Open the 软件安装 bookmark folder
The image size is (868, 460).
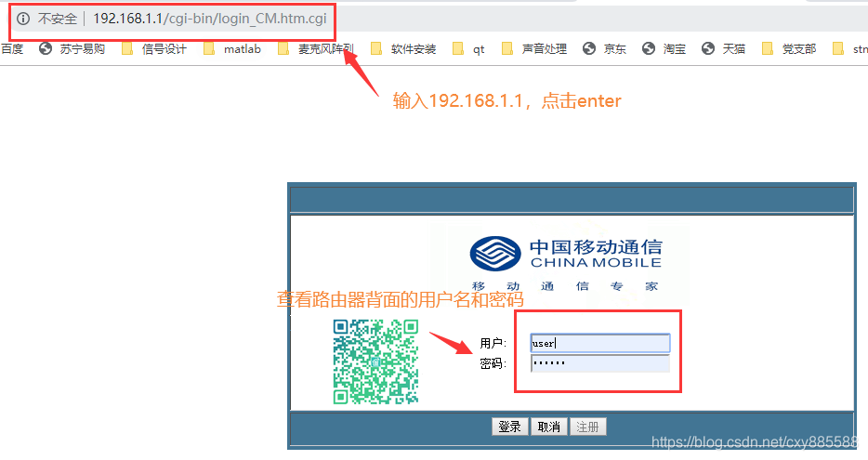(403, 48)
